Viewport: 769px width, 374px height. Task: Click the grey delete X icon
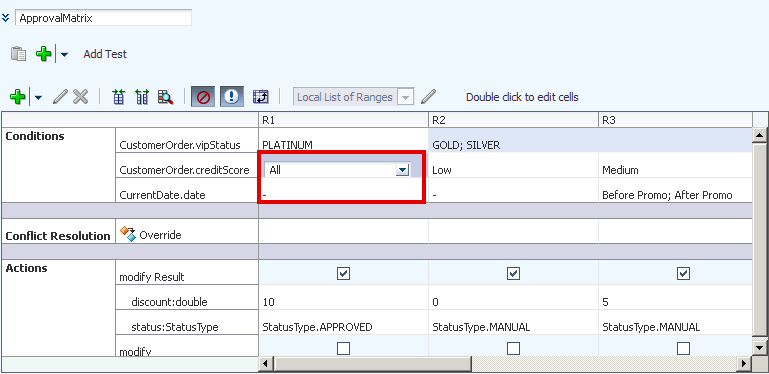click(x=80, y=97)
